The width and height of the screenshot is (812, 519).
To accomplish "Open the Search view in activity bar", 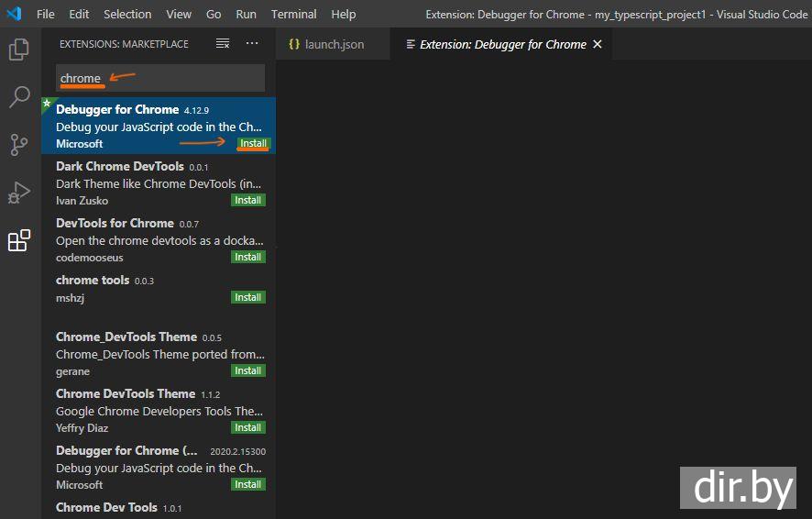I will tap(19, 97).
